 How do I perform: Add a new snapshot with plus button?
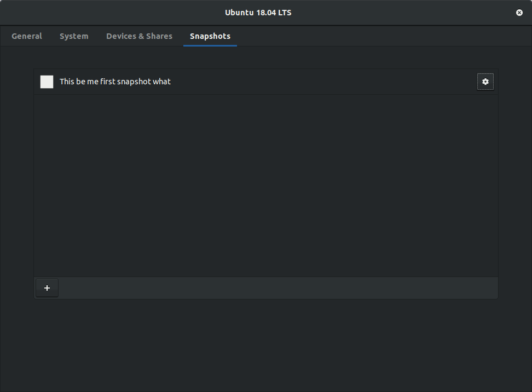click(x=47, y=288)
